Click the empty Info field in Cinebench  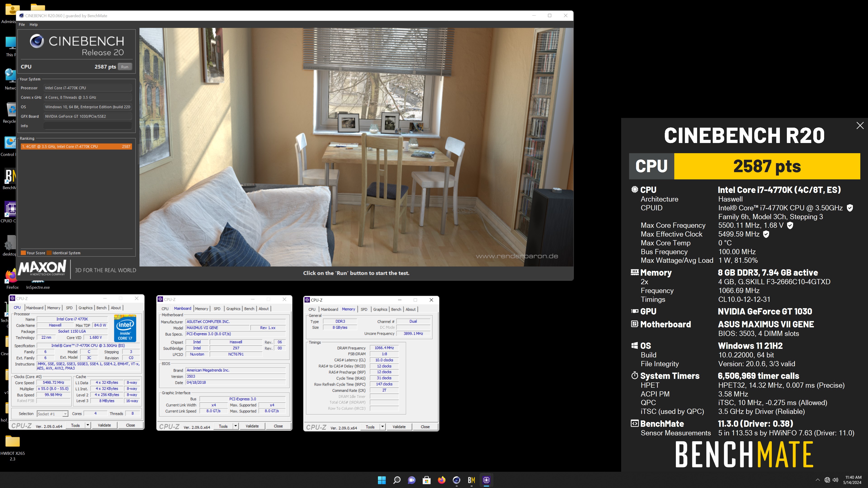click(88, 126)
